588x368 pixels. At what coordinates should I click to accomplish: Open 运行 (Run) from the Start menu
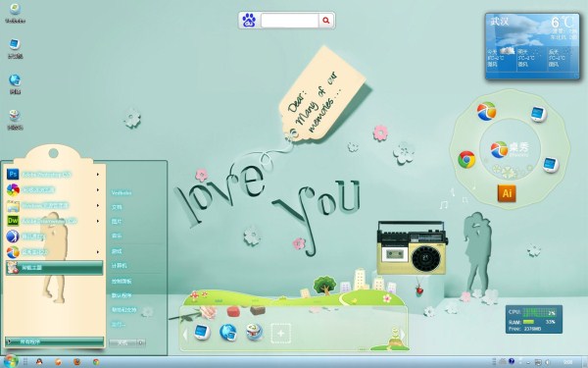click(119, 324)
